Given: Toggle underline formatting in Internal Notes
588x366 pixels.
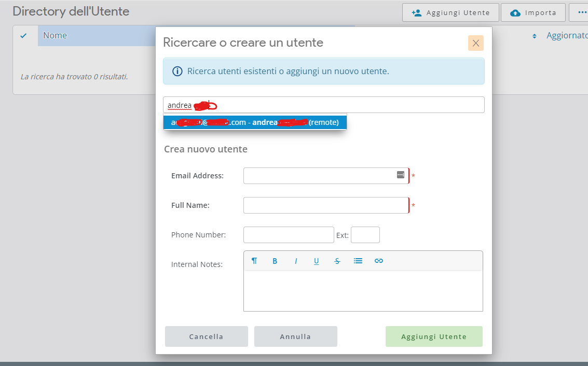Looking at the screenshot, I should (x=316, y=261).
